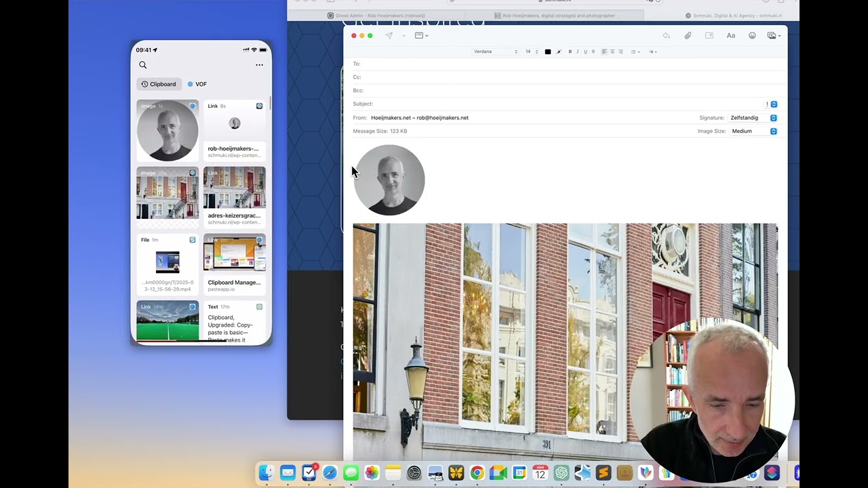Select the building Image clip in Paste
This screenshot has width=868, height=488.
coord(167,197)
